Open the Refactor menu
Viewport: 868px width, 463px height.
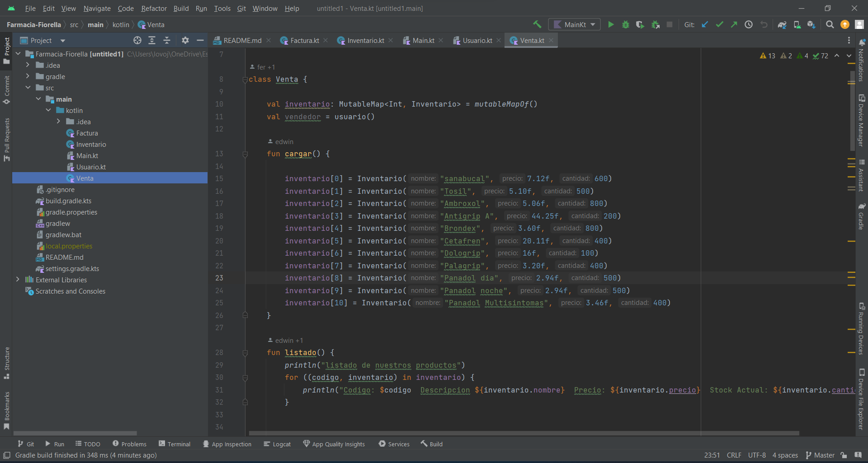pyautogui.click(x=154, y=8)
